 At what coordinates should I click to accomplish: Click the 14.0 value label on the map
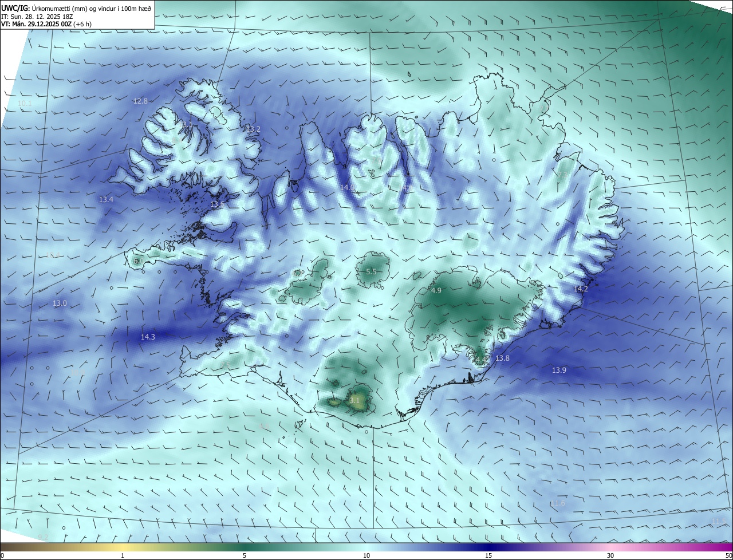click(x=347, y=188)
